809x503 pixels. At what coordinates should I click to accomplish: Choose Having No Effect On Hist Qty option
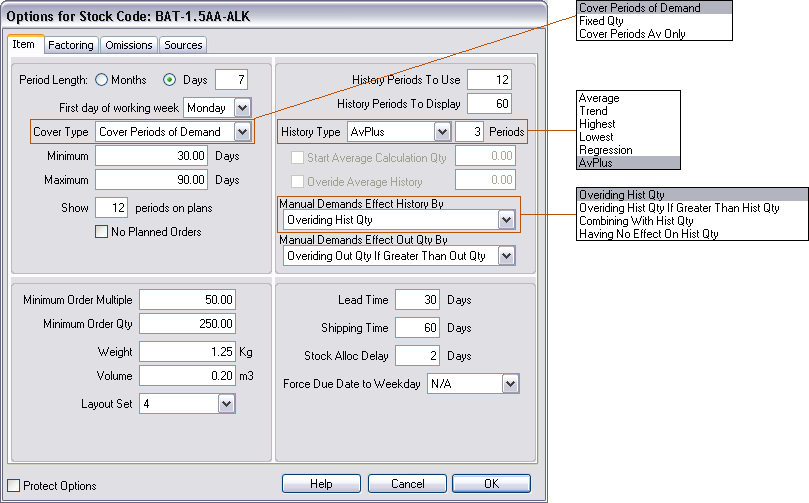click(692, 234)
